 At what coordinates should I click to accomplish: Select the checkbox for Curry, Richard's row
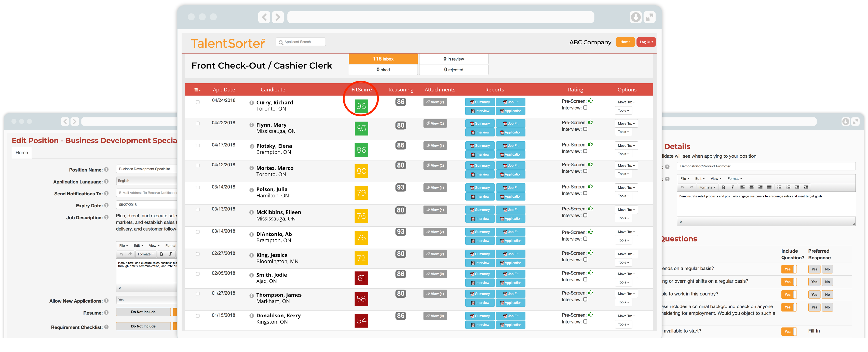[x=198, y=102]
